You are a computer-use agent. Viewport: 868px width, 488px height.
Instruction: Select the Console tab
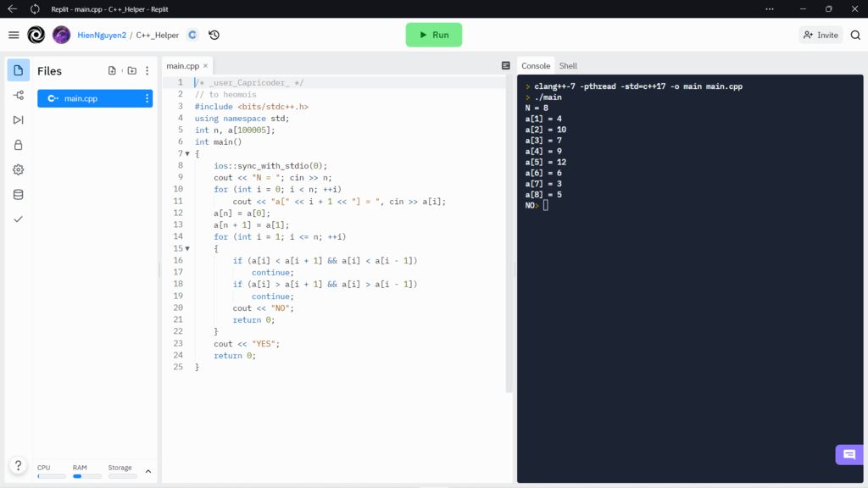pyautogui.click(x=536, y=66)
